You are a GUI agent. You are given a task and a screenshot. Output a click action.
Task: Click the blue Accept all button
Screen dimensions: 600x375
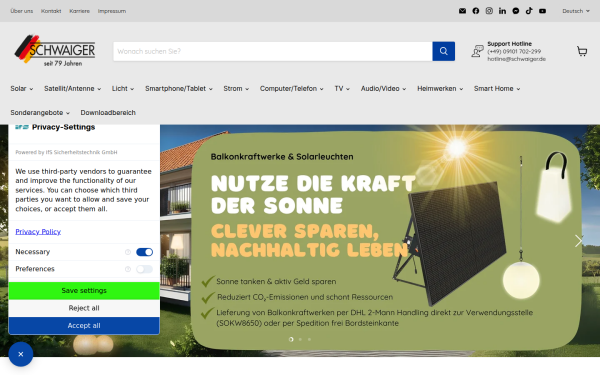pyautogui.click(x=84, y=326)
